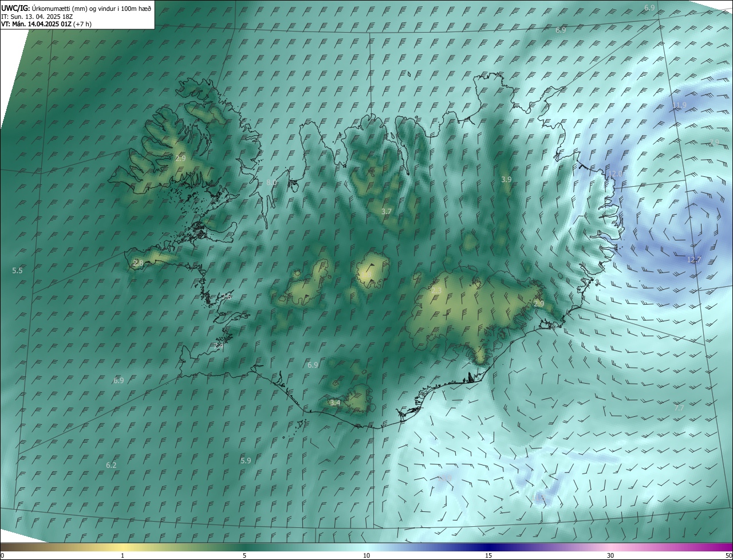Click the 'VT: Mán. 14.04.2025 01Z (+7 h)' line
Viewport: 733px width, 560px height.
[x=46, y=24]
